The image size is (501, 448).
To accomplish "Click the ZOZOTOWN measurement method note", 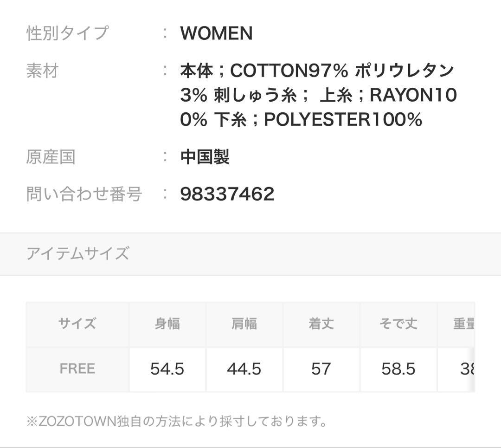I will 177,421.
